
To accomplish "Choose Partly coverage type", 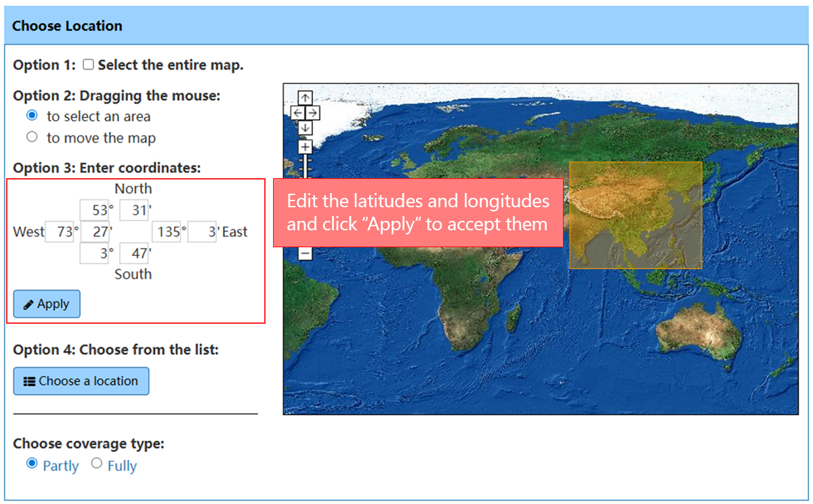I will [32, 464].
